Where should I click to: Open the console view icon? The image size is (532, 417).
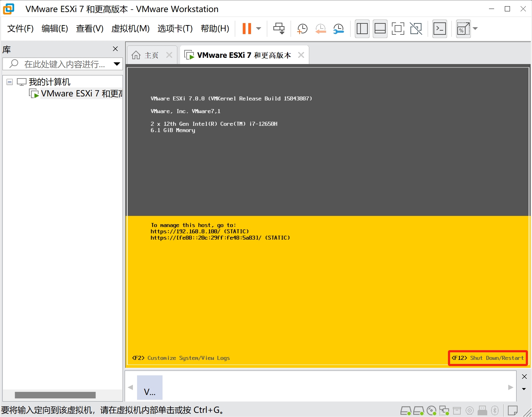coord(440,29)
